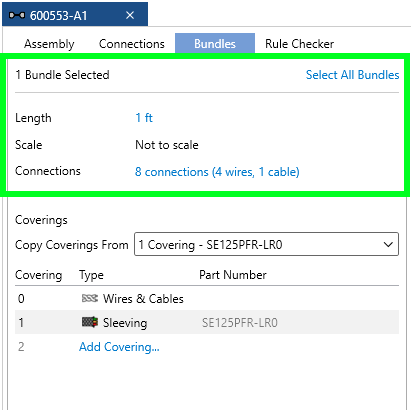
Task: Switch to the Assembly tab
Action: click(49, 44)
